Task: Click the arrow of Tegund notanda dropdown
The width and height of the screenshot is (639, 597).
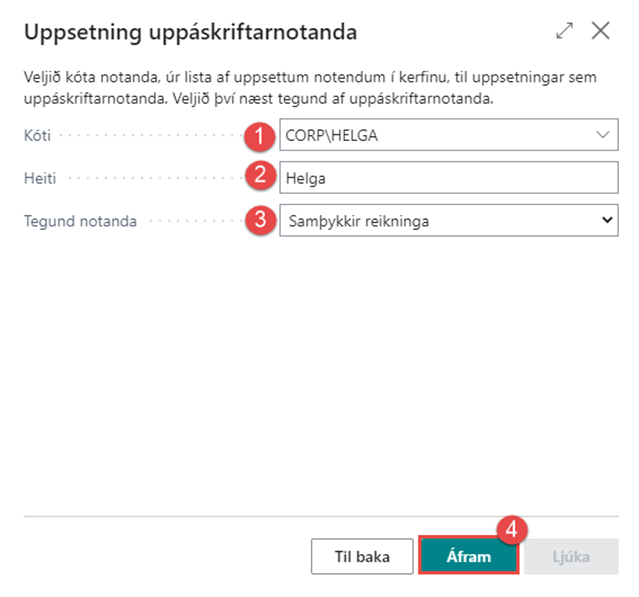Action: point(604,220)
